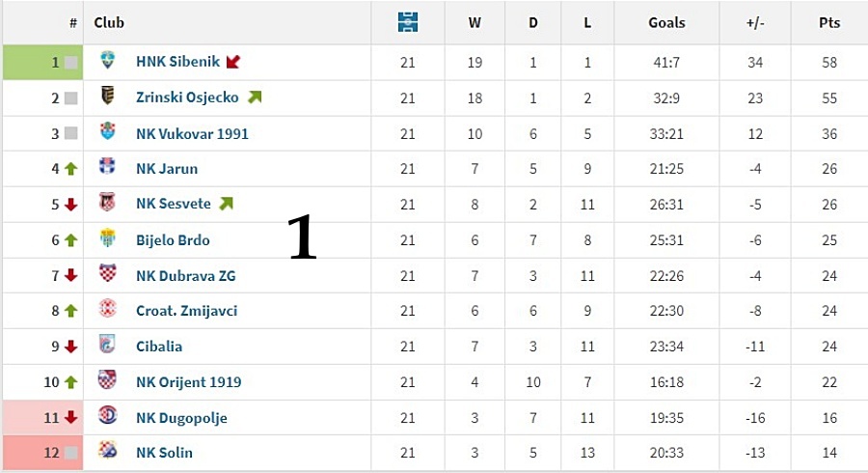Open NK Orijent 1919 team page

pos(189,382)
